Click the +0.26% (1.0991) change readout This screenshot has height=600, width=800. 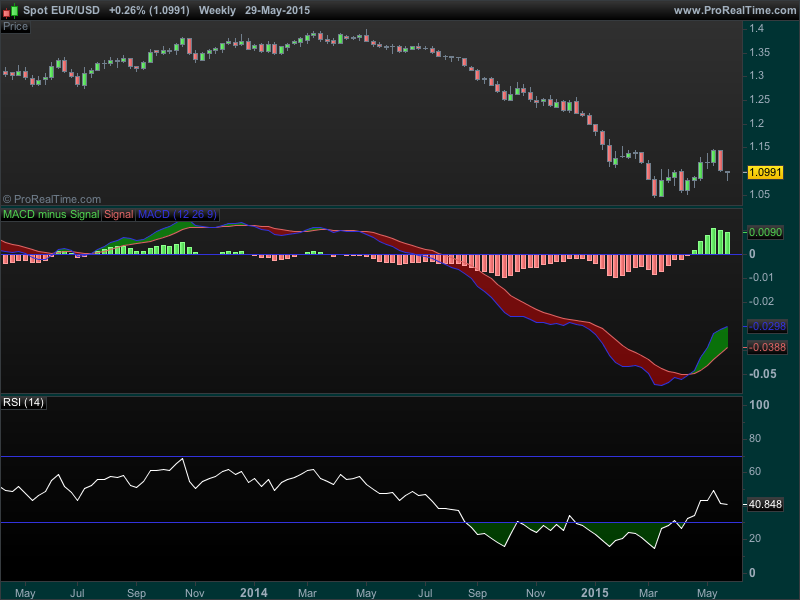coord(149,10)
